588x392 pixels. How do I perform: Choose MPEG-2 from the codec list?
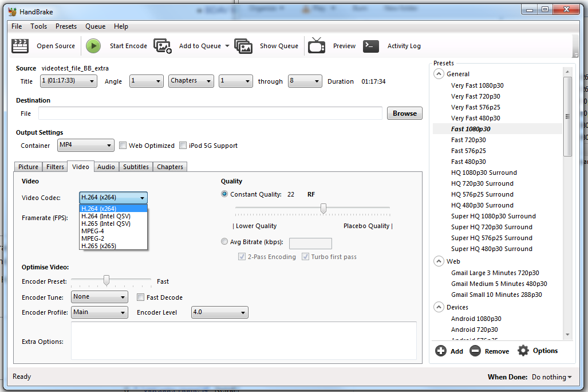pos(113,238)
